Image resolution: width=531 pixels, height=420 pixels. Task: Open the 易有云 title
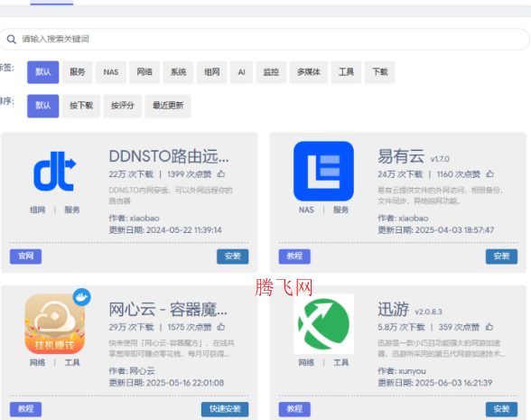[401, 156]
